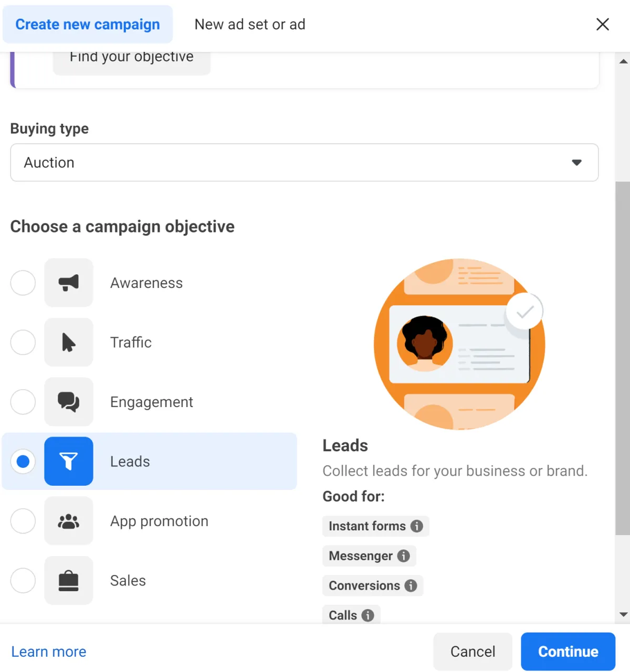This screenshot has height=672, width=630.
Task: Click the Traffic objective label
Action: (x=131, y=343)
